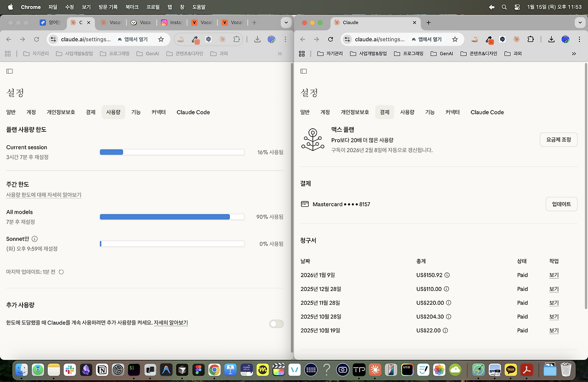
Task: Open Extensions puzzle icon in right Chrome window
Action: click(x=531, y=40)
